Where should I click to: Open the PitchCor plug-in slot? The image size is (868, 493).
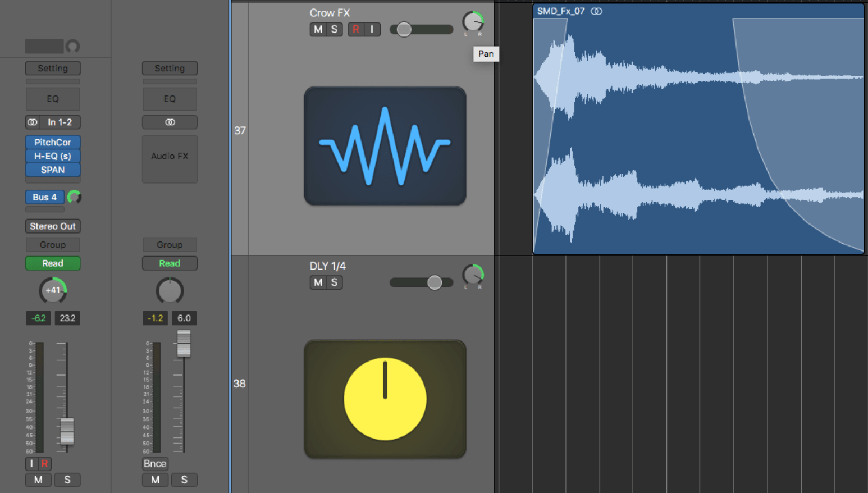pyautogui.click(x=53, y=143)
